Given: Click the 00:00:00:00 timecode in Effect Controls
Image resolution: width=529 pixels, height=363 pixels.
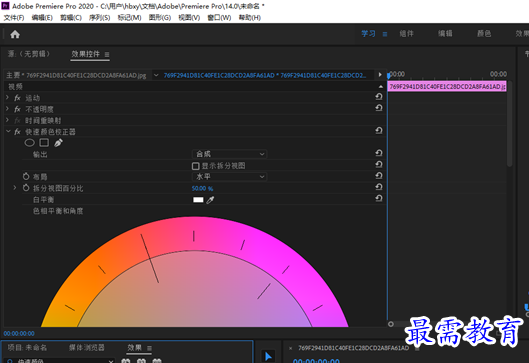Looking at the screenshot, I should [19, 334].
